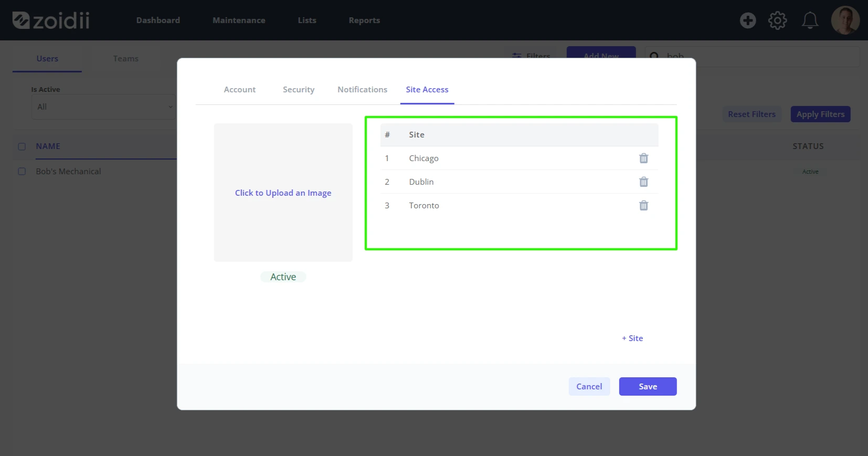868x456 pixels.
Task: Open the Lists menu
Action: [307, 20]
